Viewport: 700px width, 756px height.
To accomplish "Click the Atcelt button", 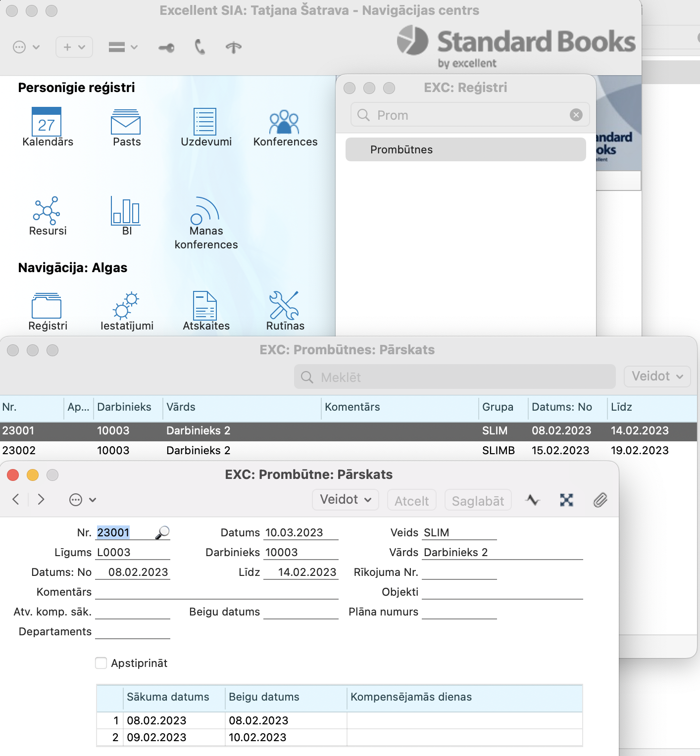I will click(411, 501).
